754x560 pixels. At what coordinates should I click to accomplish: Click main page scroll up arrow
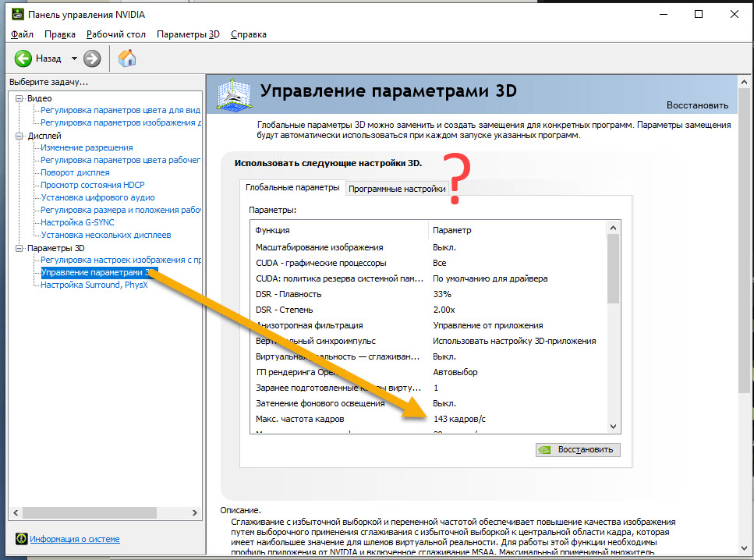click(745, 82)
